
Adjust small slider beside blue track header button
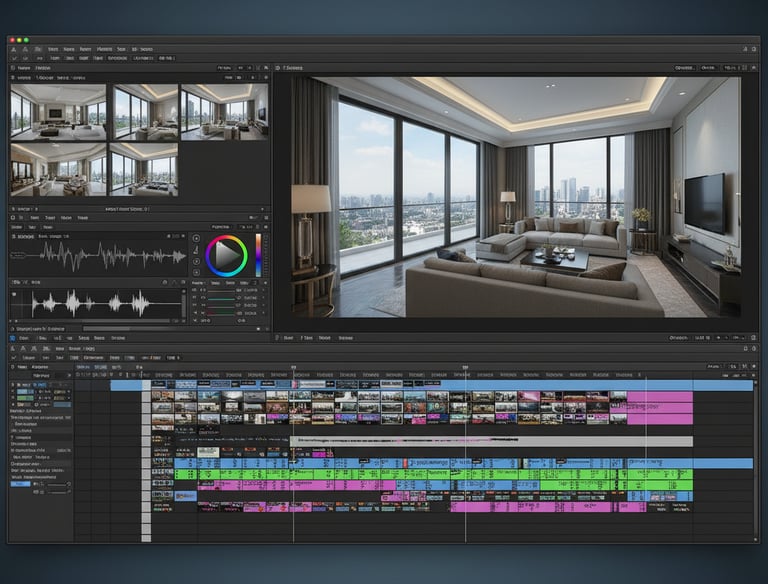[x=58, y=484]
